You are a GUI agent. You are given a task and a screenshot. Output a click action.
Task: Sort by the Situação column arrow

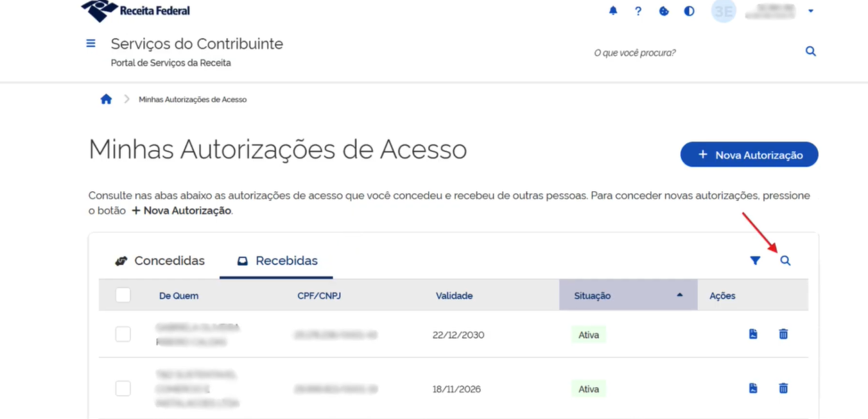(679, 295)
